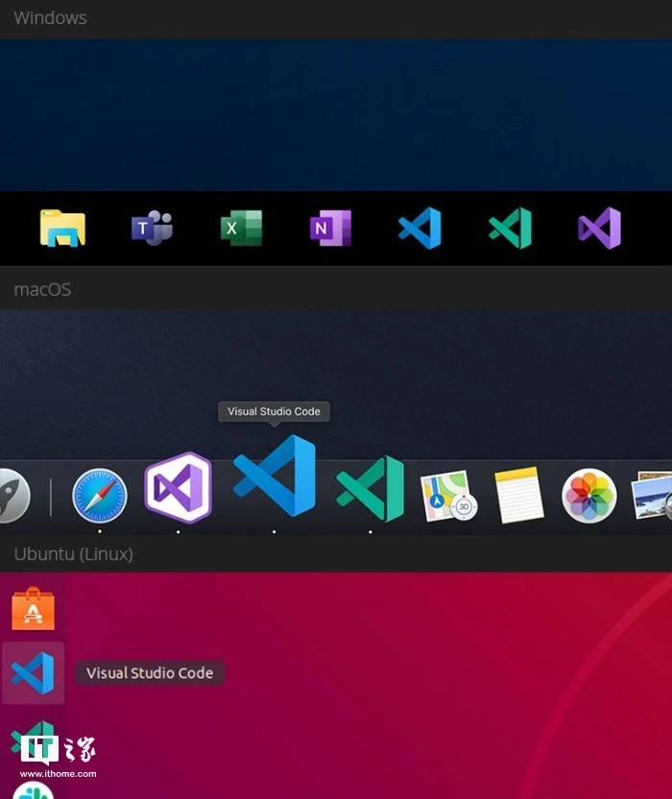The height and width of the screenshot is (799, 672).
Task: Open the magnified Visual Studio Code dock icon
Action: [x=275, y=476]
